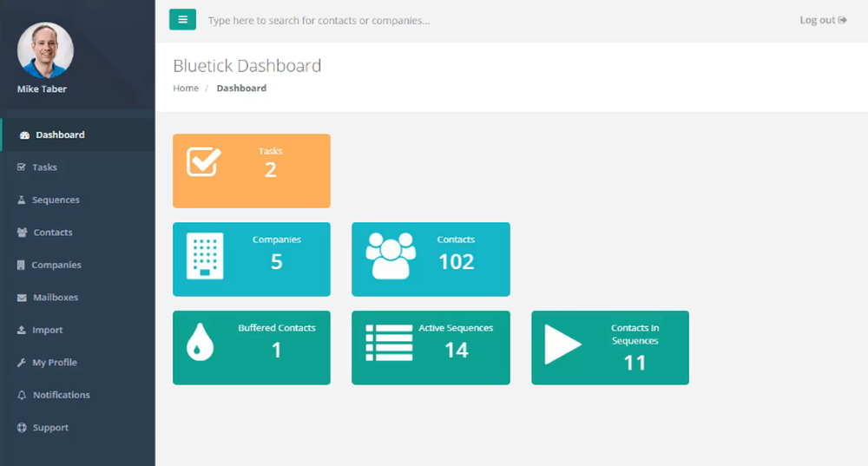Go to Sequences in the sidebar
868x466 pixels.
point(78,200)
